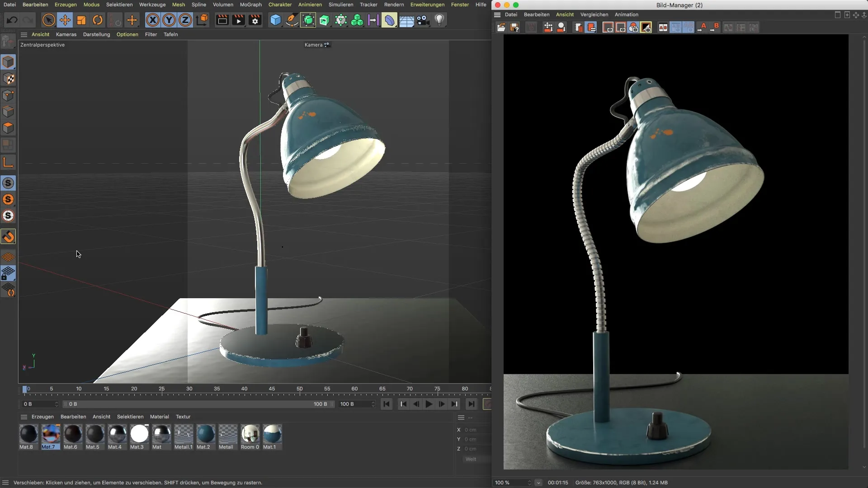Screen dimensions: 868x488
Task: Select the Move tool
Action: click(x=65, y=20)
